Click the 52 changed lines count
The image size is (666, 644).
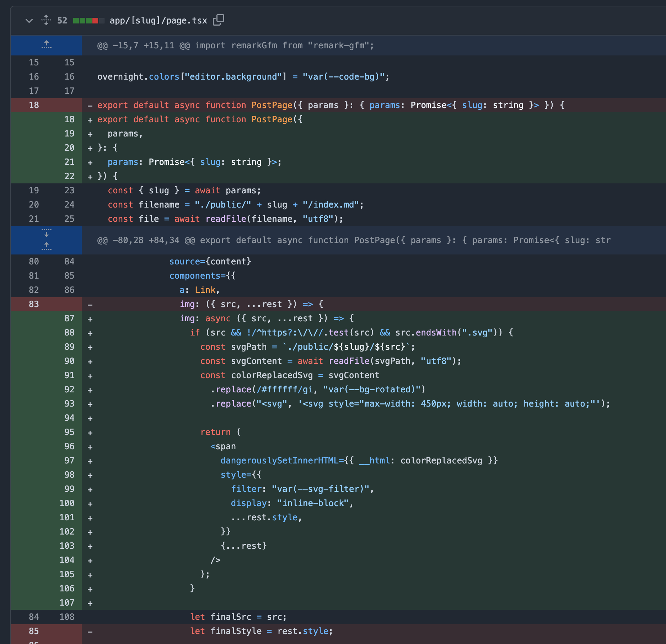point(62,21)
